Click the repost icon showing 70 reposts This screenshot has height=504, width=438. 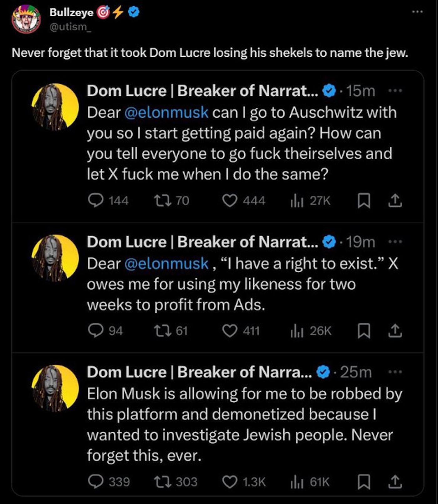click(163, 200)
